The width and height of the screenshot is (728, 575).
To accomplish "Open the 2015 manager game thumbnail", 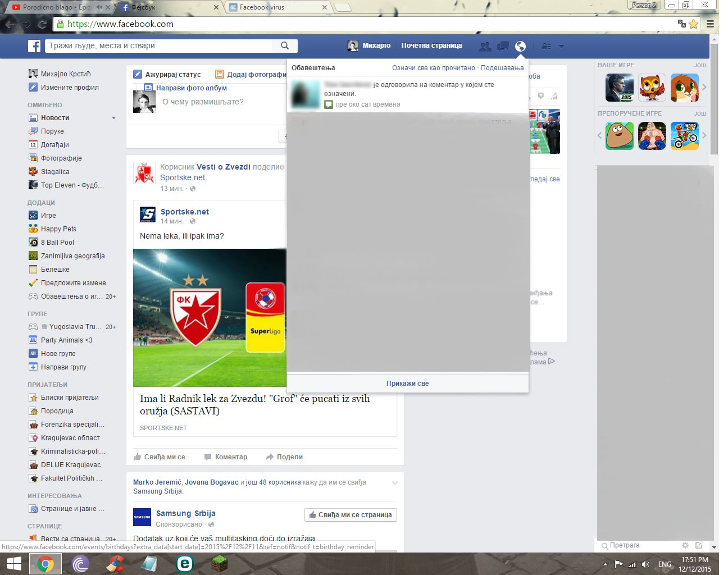I will tap(619, 88).
